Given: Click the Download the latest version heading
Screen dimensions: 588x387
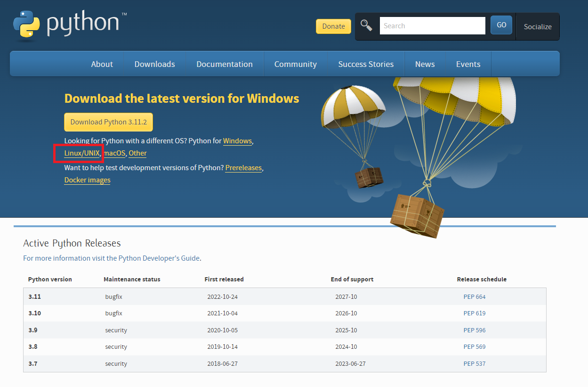Looking at the screenshot, I should [182, 99].
